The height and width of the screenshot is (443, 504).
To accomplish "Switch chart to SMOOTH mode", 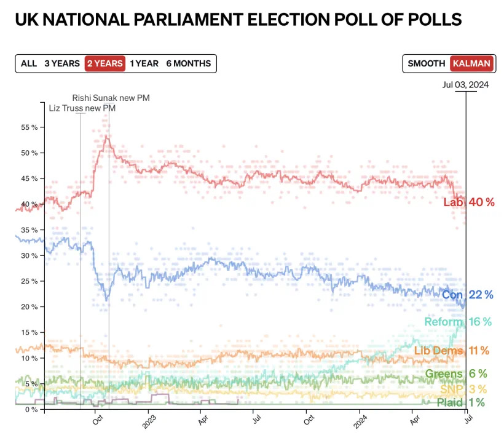I will point(426,63).
